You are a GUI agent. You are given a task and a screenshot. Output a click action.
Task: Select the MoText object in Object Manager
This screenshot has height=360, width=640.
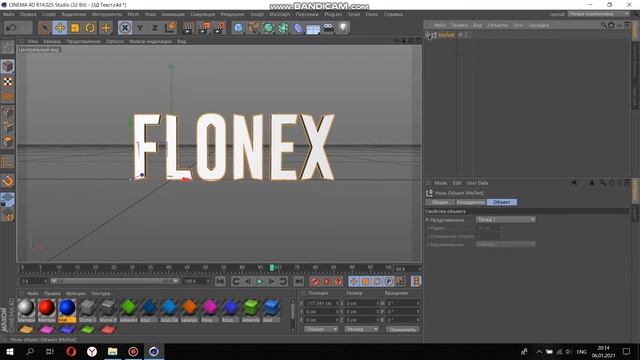[x=446, y=35]
